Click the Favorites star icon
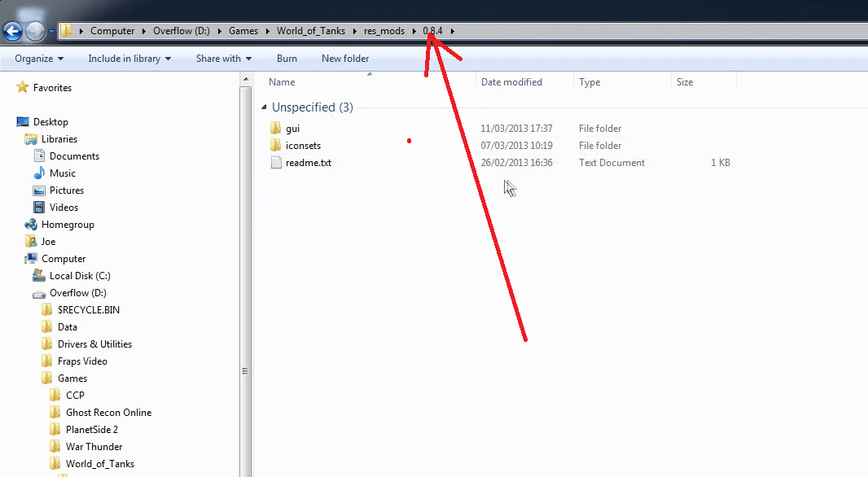This screenshot has height=477, width=868. (x=22, y=87)
